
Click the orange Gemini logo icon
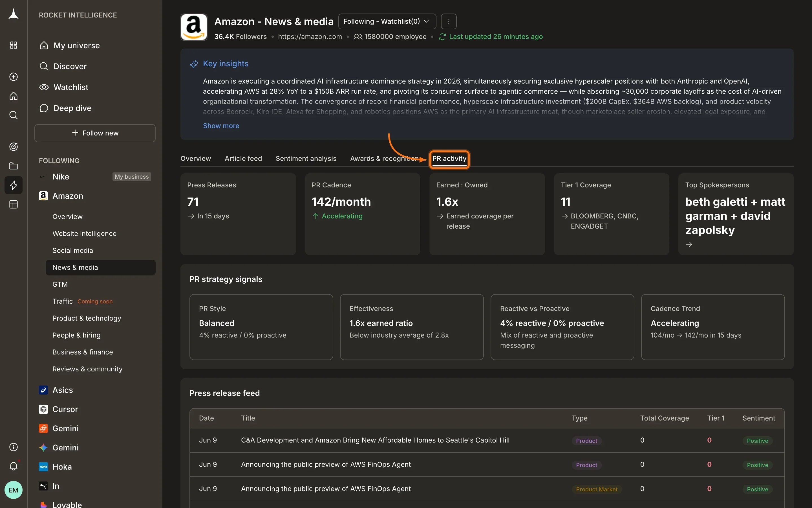pos(43,428)
